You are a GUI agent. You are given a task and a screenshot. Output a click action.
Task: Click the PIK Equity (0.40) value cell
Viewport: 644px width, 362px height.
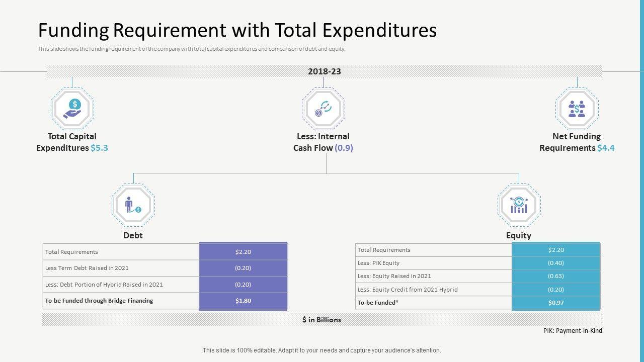coord(555,263)
